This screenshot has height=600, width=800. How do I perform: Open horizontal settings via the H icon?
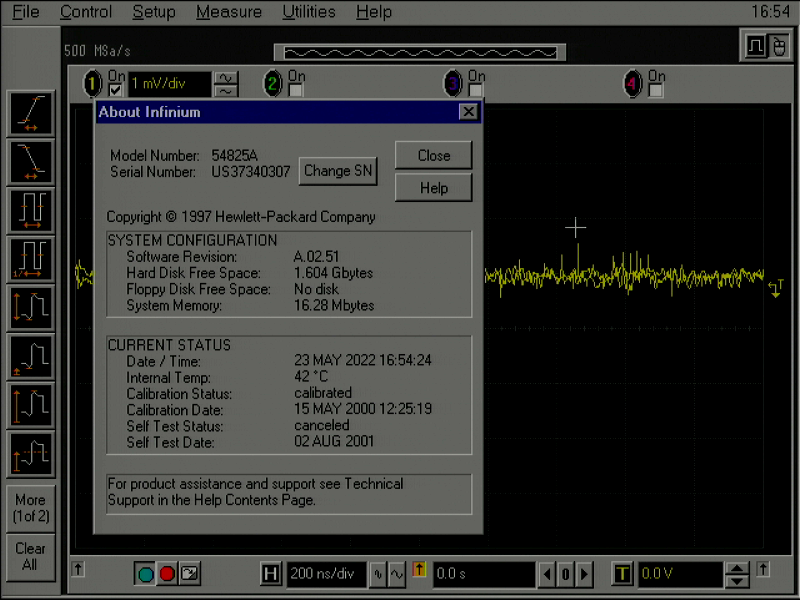(271, 574)
